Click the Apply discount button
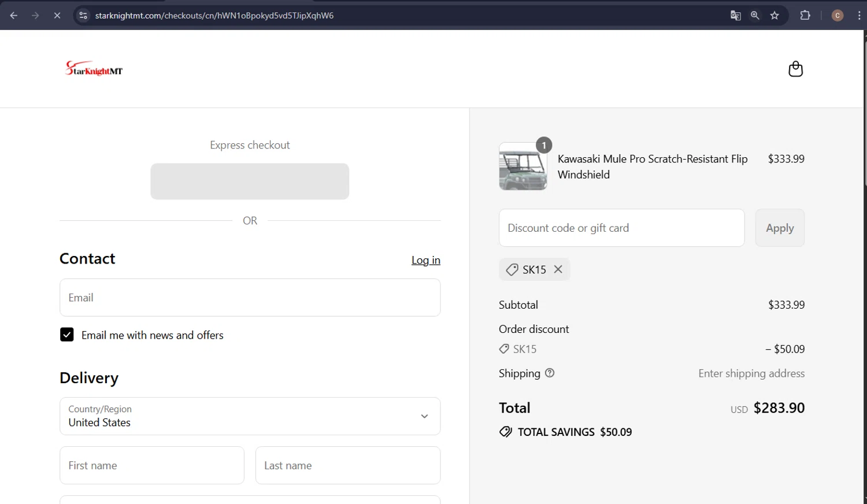Viewport: 867px width, 504px height. pos(780,228)
